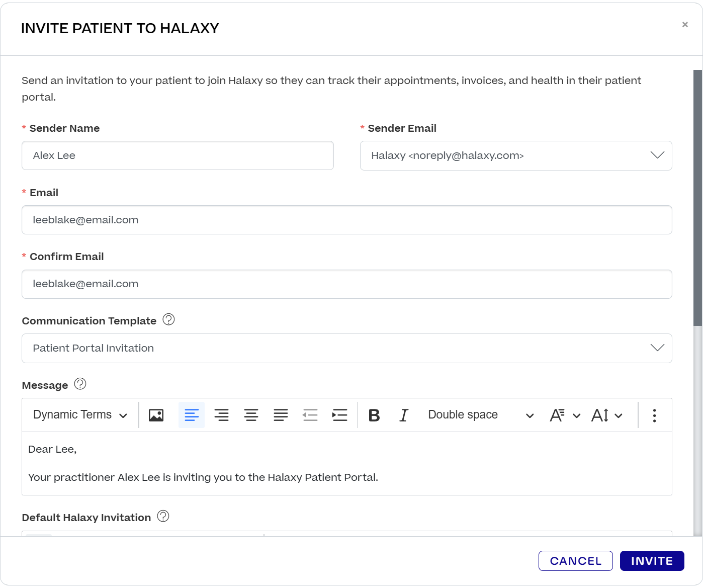The width and height of the screenshot is (703, 588).
Task: Open the font size icon control
Action: (x=607, y=414)
